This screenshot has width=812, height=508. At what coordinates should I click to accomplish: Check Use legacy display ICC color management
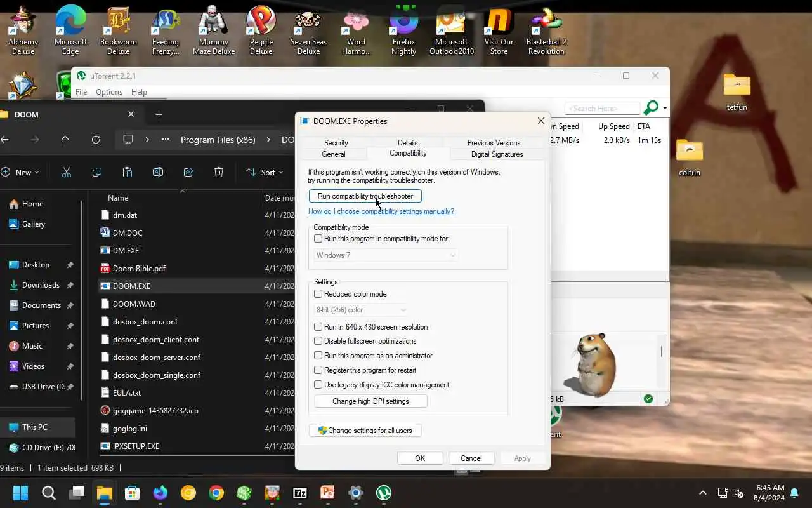point(318,385)
